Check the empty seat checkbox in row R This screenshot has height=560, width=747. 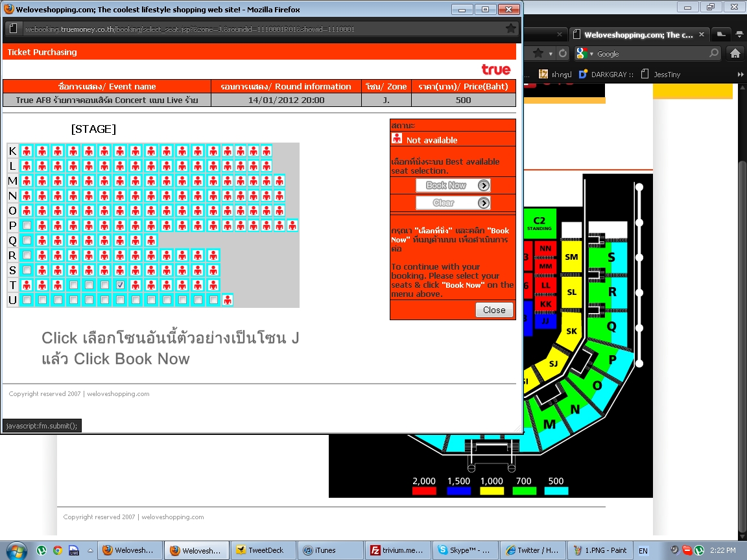pyautogui.click(x=27, y=255)
